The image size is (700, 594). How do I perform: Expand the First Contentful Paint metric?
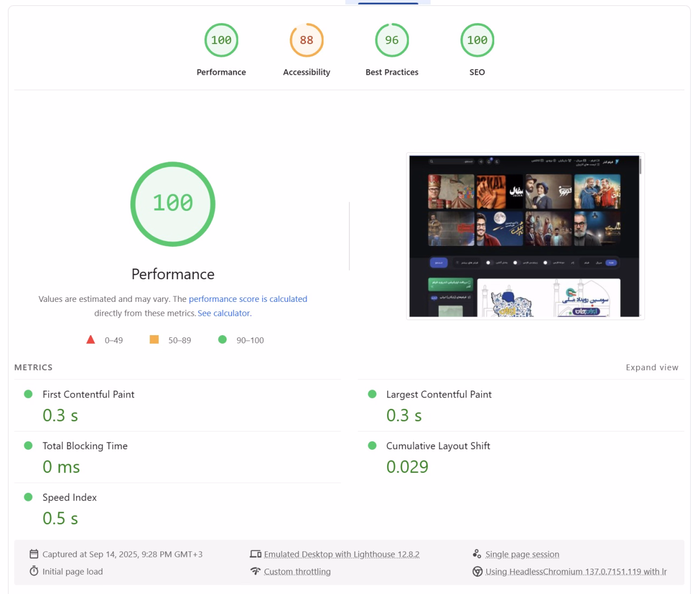[x=88, y=395]
